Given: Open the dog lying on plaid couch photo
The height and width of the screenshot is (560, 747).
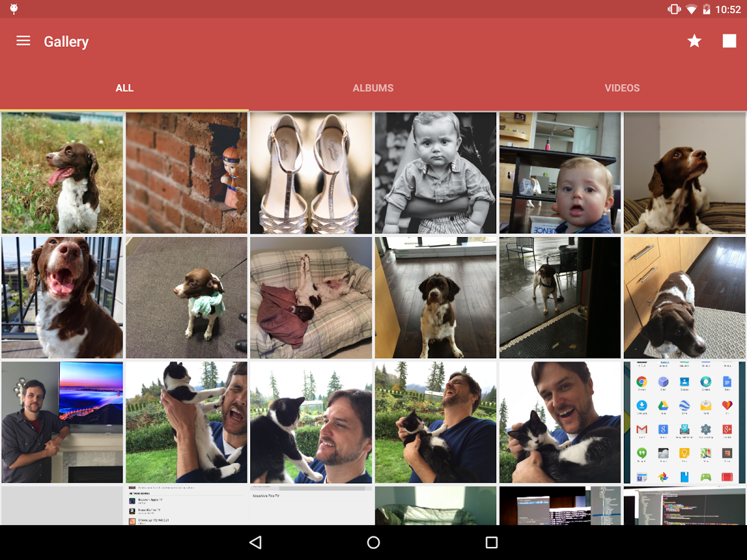Looking at the screenshot, I should pyautogui.click(x=311, y=297).
